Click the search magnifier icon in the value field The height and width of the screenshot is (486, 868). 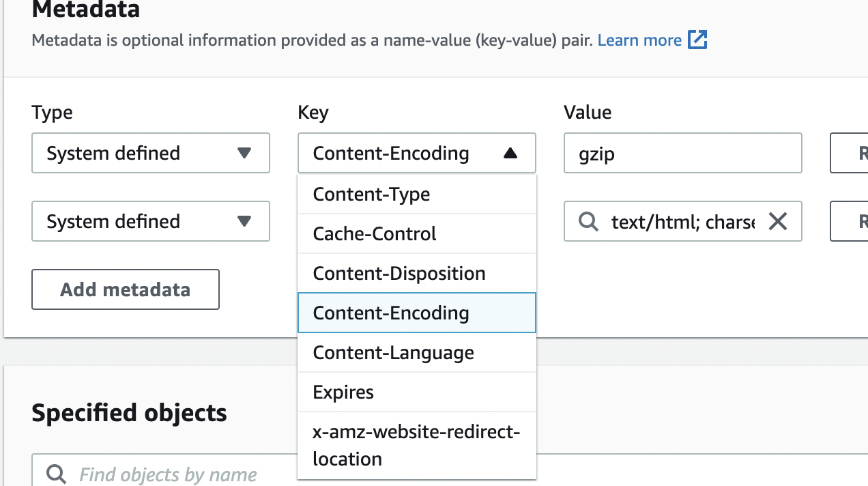coord(588,221)
